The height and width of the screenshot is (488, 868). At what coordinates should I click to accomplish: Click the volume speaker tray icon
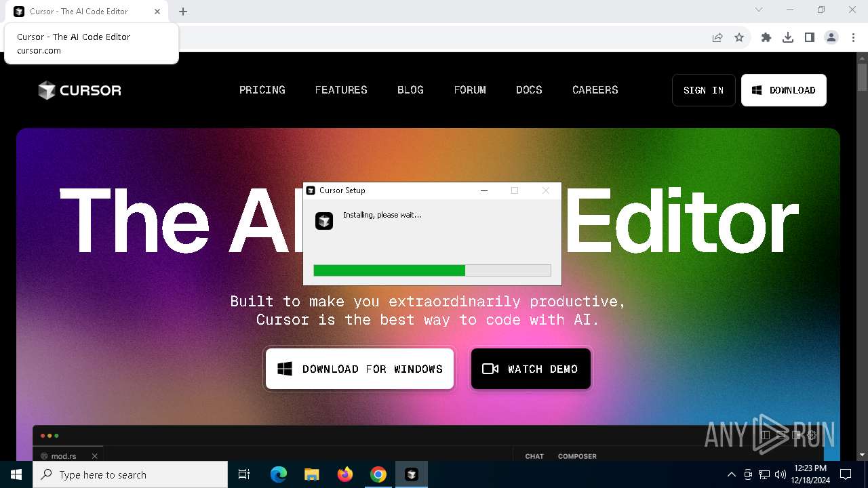(x=780, y=474)
